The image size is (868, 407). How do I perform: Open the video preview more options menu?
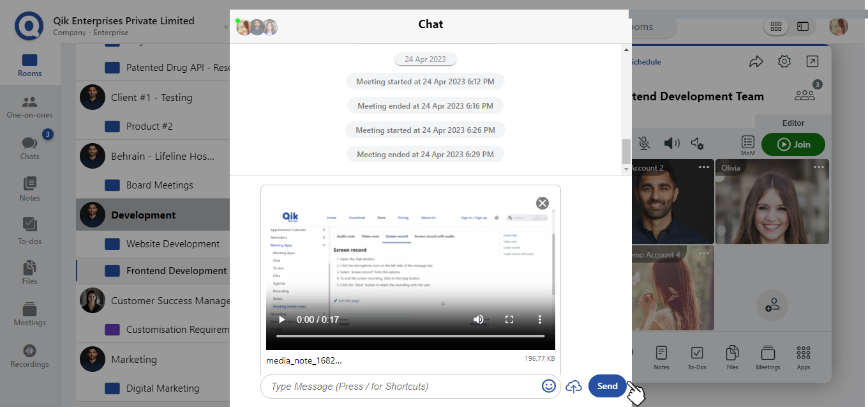coord(540,319)
